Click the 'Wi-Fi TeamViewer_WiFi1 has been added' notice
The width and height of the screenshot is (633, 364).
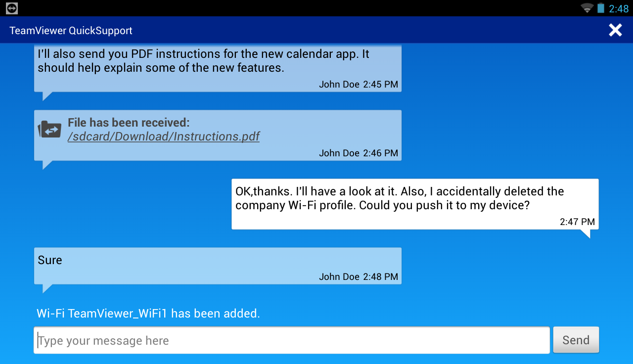coord(148,314)
